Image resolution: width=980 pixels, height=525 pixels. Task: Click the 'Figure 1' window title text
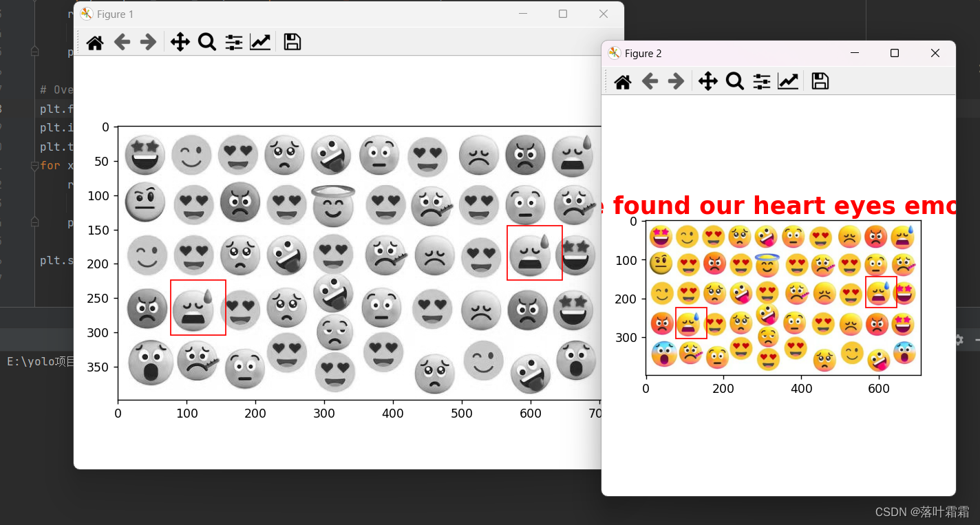point(115,14)
